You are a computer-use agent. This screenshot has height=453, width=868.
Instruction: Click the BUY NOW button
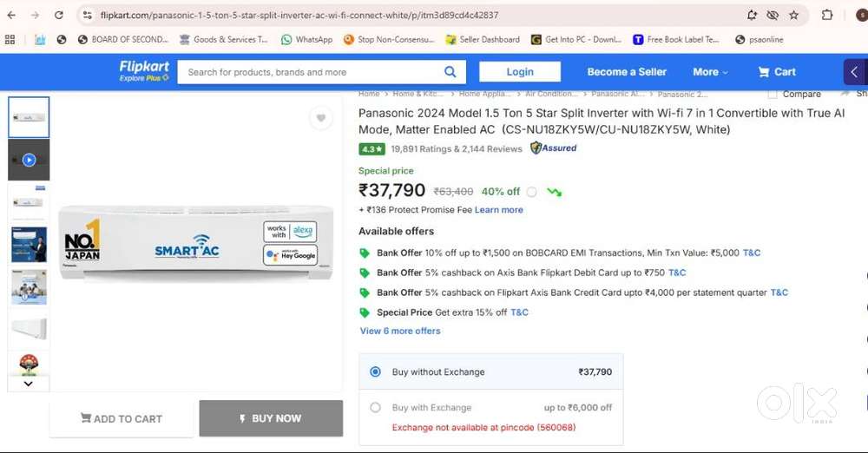(271, 418)
